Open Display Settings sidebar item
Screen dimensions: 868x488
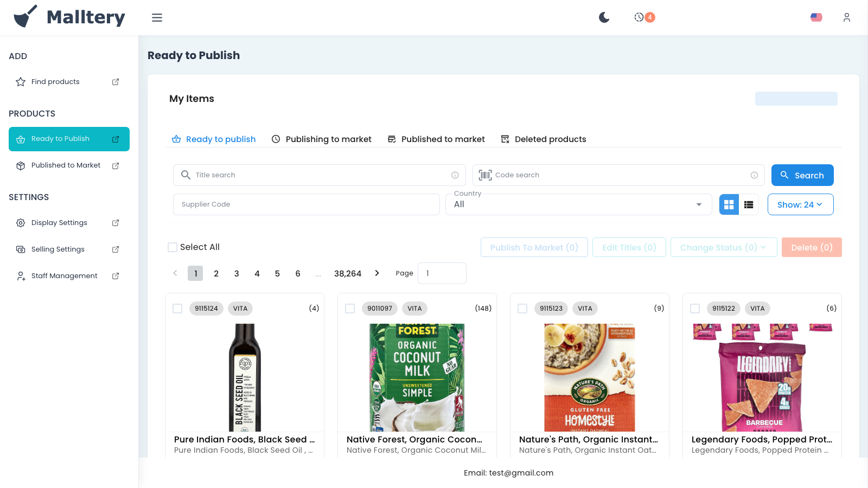(x=69, y=223)
